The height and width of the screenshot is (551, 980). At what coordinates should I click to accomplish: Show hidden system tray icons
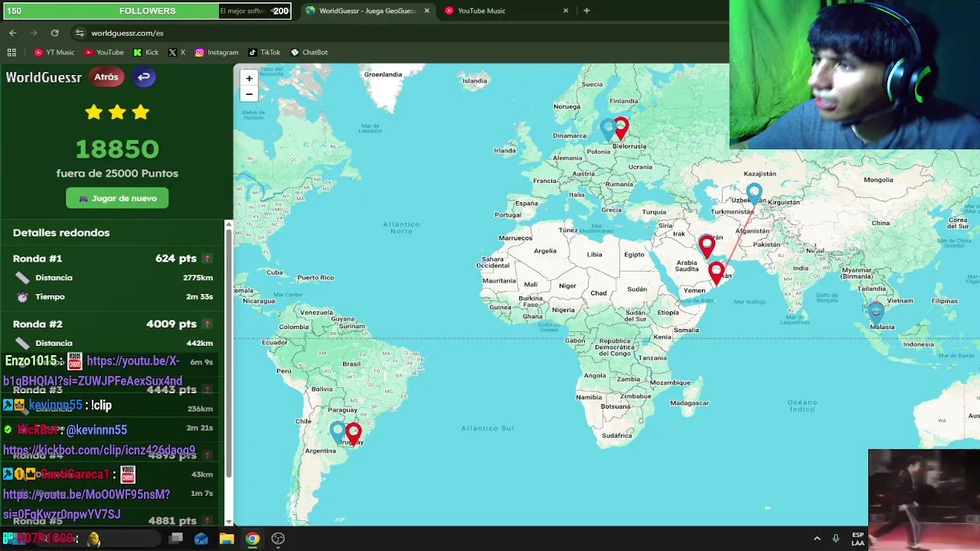pos(817,539)
